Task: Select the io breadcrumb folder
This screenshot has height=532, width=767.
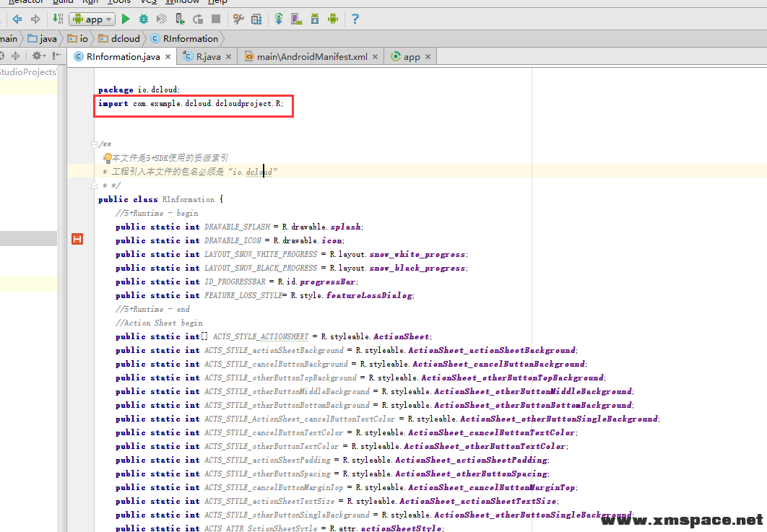Action: 78,39
